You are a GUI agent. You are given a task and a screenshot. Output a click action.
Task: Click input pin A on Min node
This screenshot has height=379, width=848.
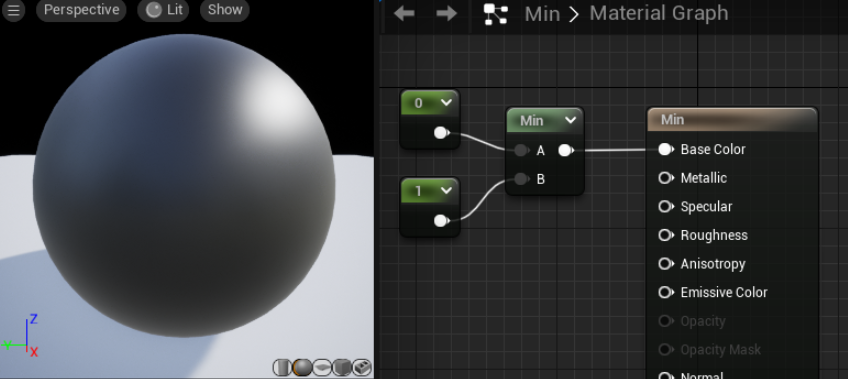[521, 150]
